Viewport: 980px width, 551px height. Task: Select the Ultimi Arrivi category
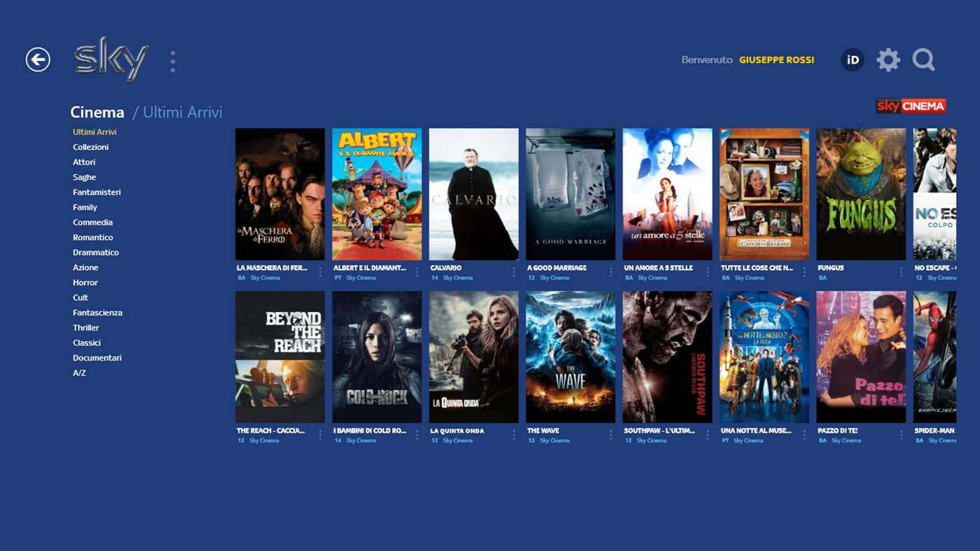(95, 132)
